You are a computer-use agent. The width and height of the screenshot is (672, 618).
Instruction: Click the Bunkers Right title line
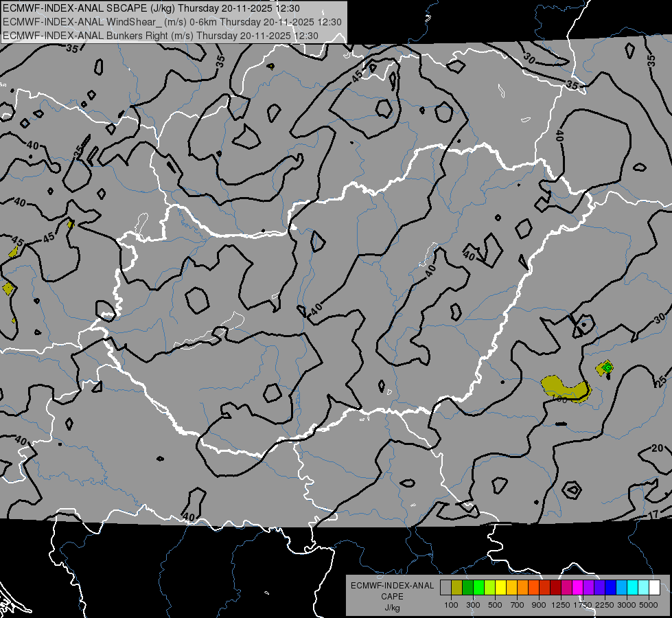click(x=161, y=36)
